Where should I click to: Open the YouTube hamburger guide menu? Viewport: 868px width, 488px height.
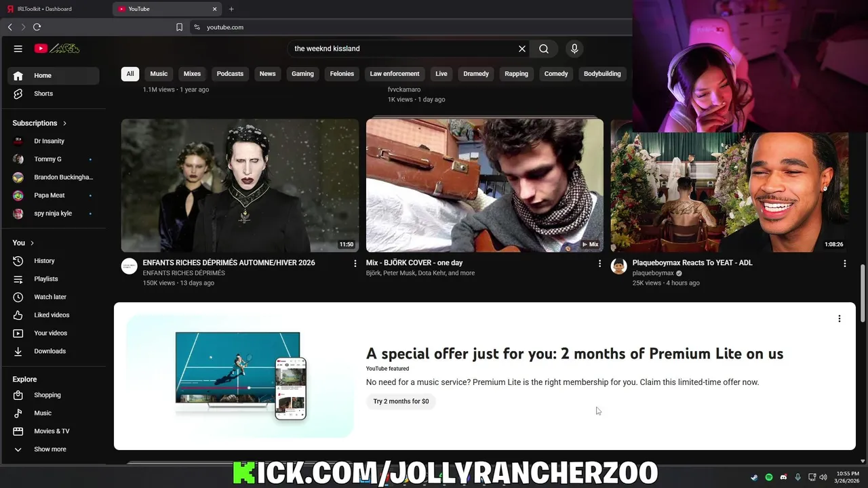[18, 49]
